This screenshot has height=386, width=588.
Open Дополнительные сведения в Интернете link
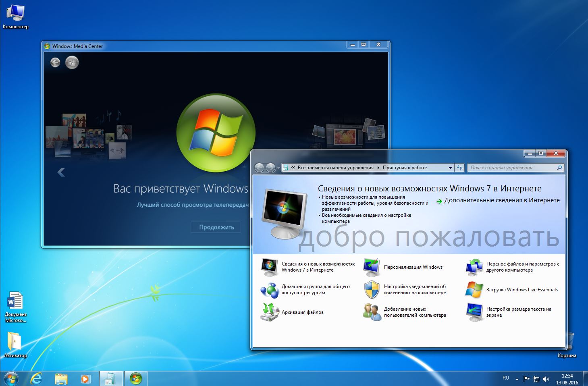502,200
